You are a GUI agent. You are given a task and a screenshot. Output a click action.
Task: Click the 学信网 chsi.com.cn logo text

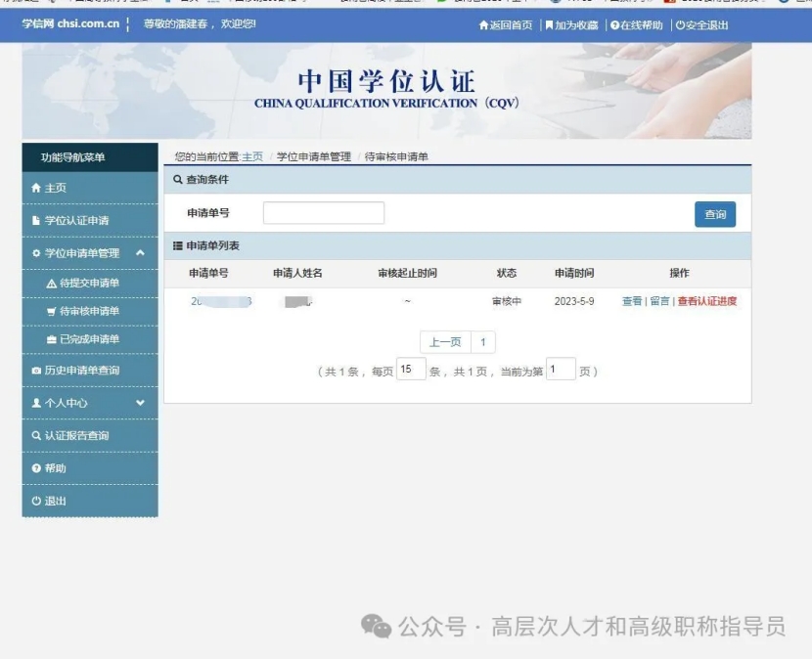70,23
